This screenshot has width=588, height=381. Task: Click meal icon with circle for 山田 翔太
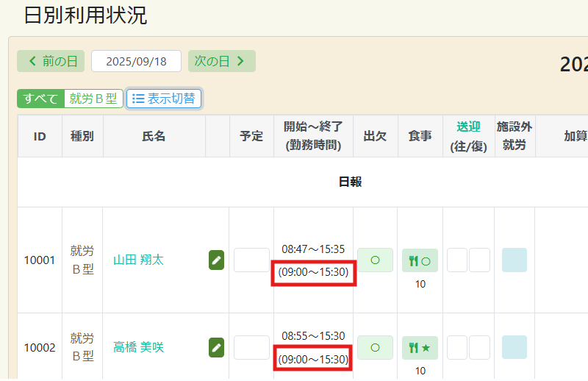[420, 260]
